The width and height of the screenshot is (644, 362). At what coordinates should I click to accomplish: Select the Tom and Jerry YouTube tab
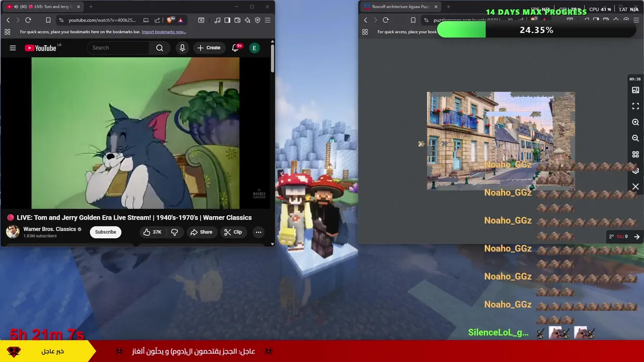[43, 7]
